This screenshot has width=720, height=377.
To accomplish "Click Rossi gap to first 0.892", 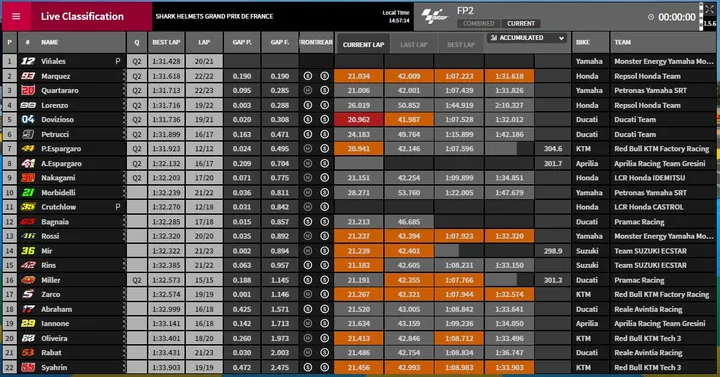I will tap(280, 236).
